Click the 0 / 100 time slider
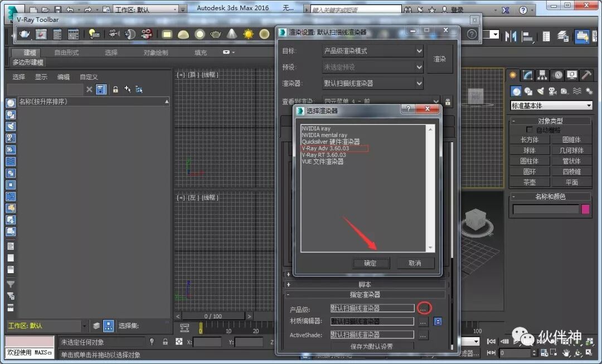Image resolution: width=602 pixels, height=364 pixels. point(213,316)
